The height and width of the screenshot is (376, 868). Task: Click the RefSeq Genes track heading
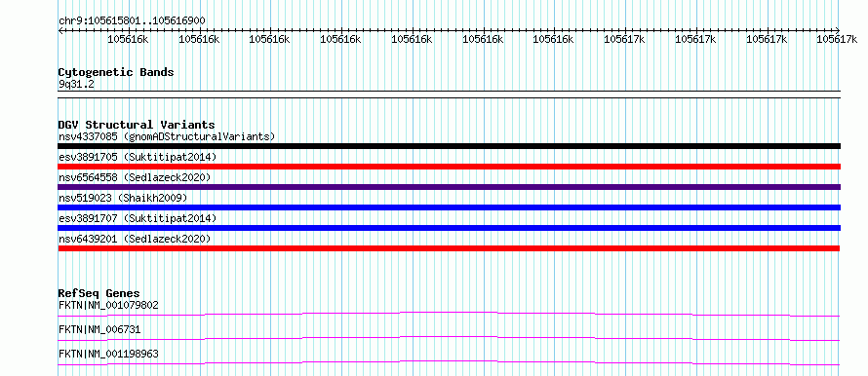click(x=99, y=293)
